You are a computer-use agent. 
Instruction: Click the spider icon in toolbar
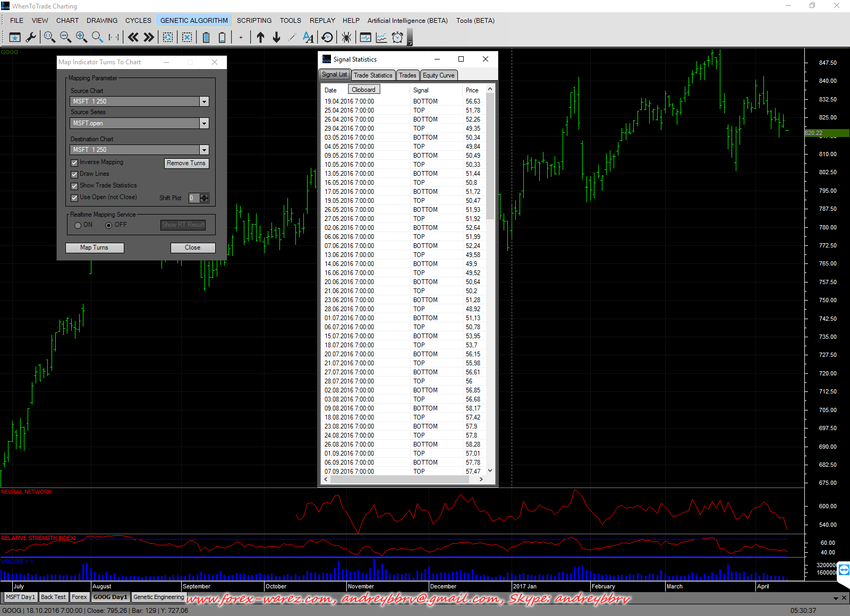tap(346, 37)
